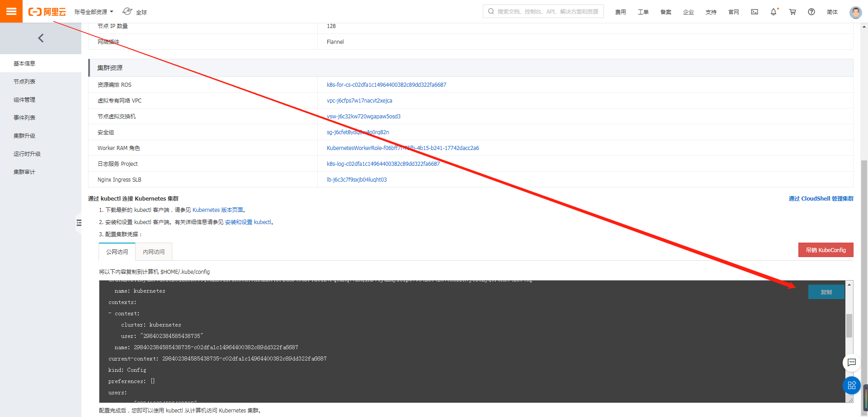Viewport: 868px width, 417px height.
Task: Click the 'cluster: kubernetes' line
Action: tap(151, 325)
